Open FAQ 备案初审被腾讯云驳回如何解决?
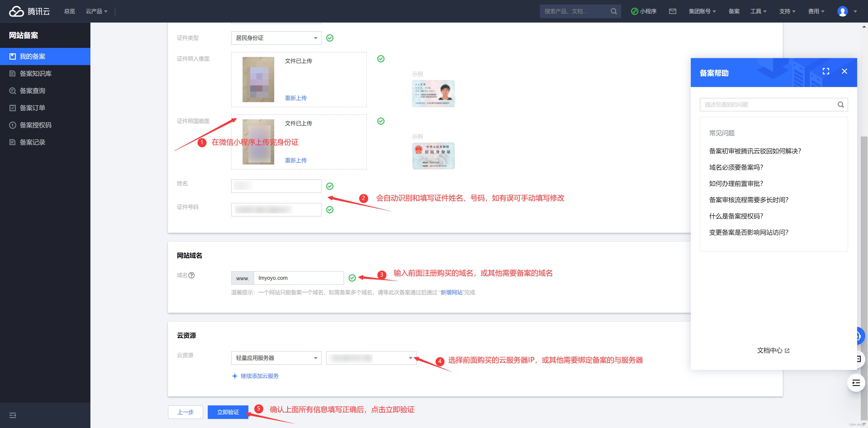 [755, 151]
